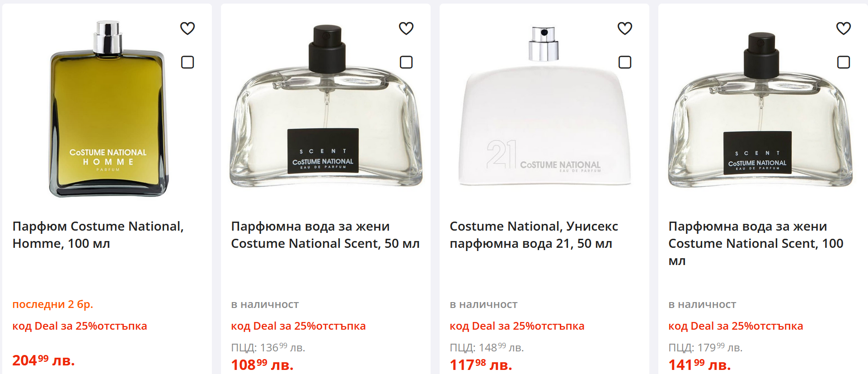Viewport: 868px width, 374px height.
Task: Check compare box for Scent 50 мл
Action: (x=406, y=62)
